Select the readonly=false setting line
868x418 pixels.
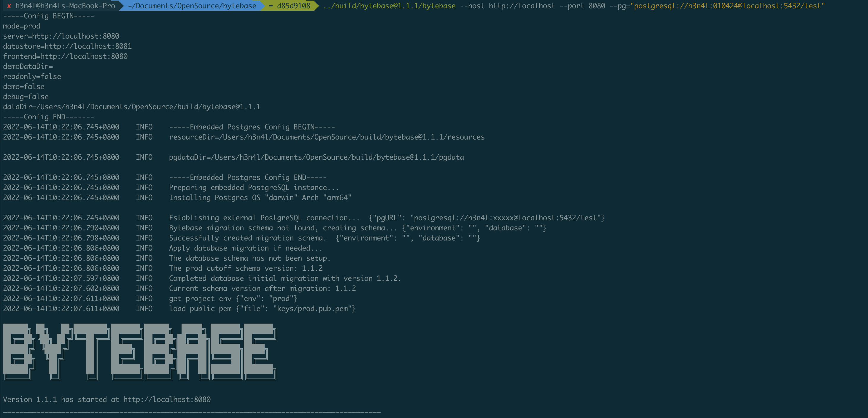[x=32, y=77]
